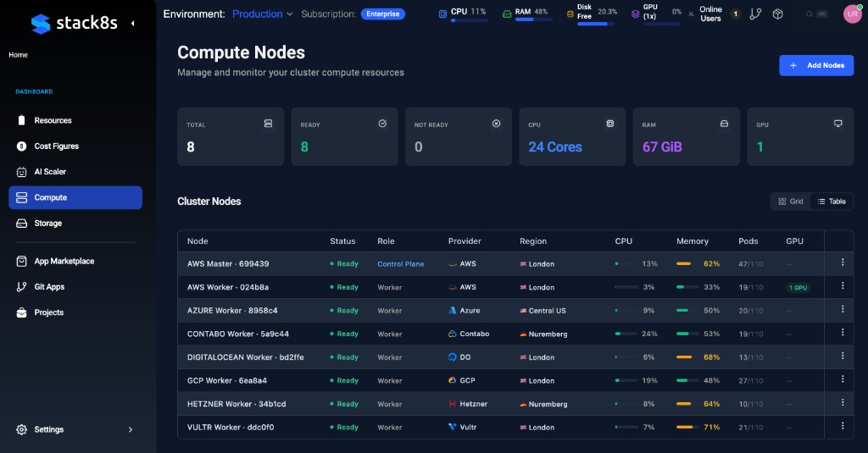Open App Marketplace

tap(75, 261)
